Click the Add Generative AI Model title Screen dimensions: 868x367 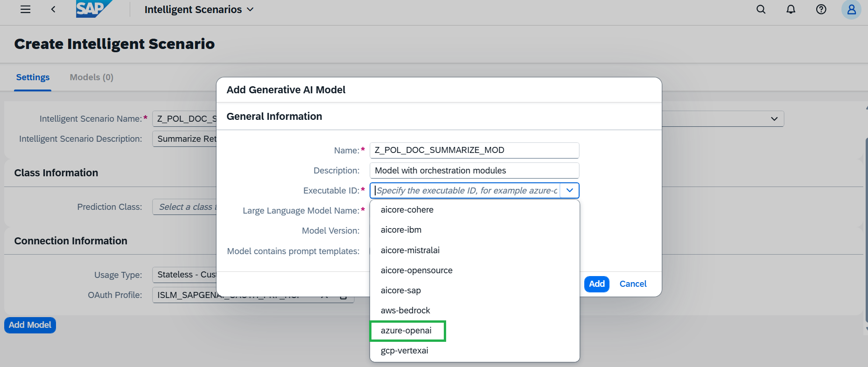pos(286,90)
